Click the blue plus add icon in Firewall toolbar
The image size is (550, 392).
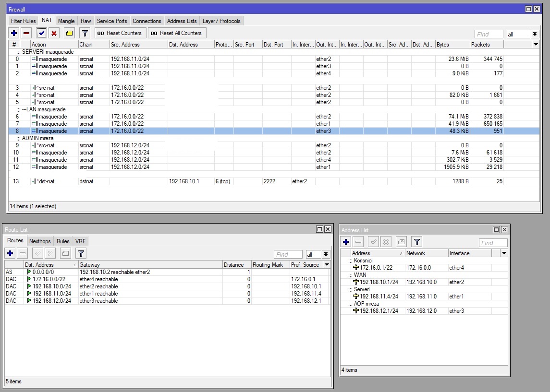click(x=14, y=33)
